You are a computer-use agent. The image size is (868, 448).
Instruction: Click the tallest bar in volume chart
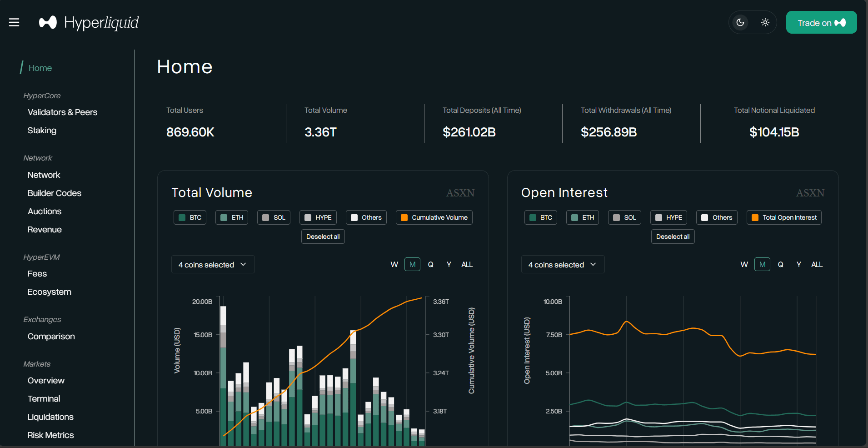click(x=223, y=378)
